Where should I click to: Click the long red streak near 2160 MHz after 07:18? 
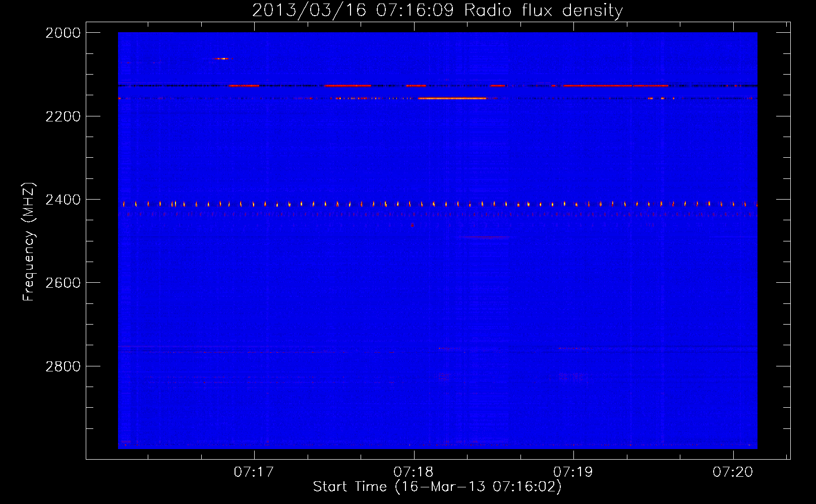pyautogui.click(x=452, y=98)
